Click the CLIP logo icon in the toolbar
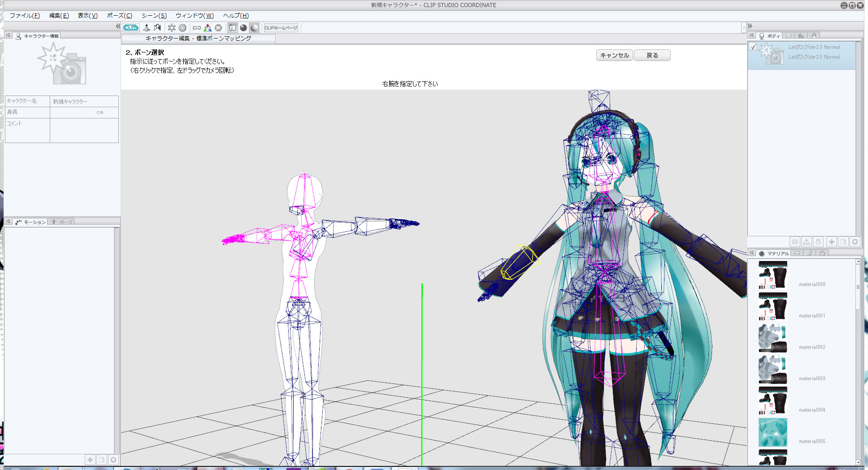Screen dimensions: 868x470 click(x=131, y=28)
